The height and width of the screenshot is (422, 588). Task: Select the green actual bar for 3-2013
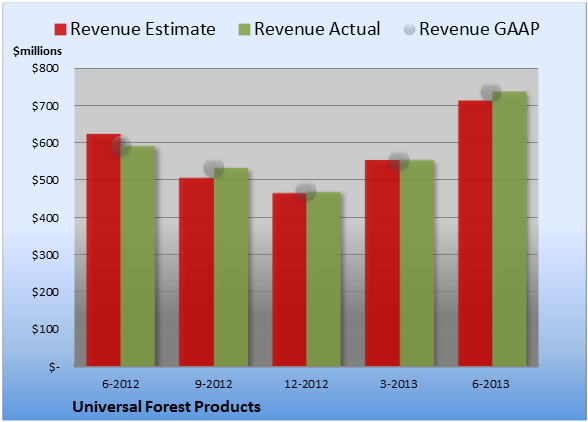point(417,263)
